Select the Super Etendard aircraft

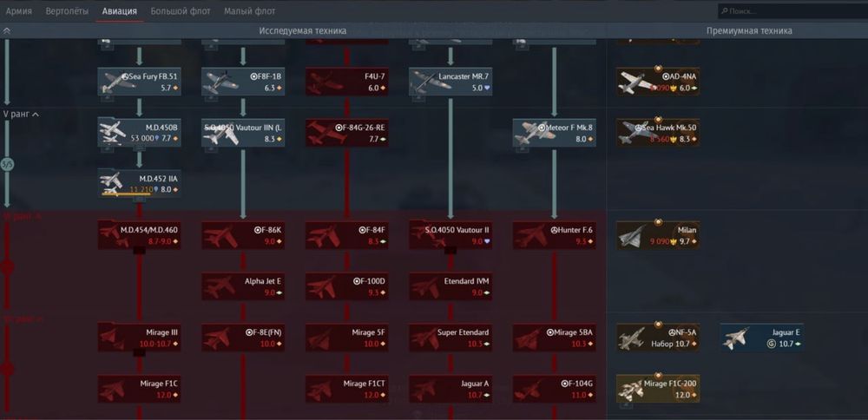pos(450,337)
